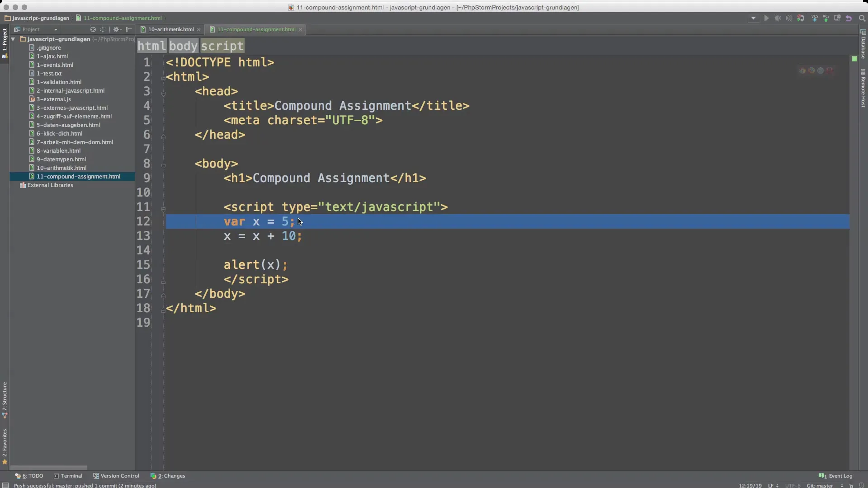Click the script breadcrumb
The height and width of the screenshot is (488, 868).
click(x=222, y=46)
